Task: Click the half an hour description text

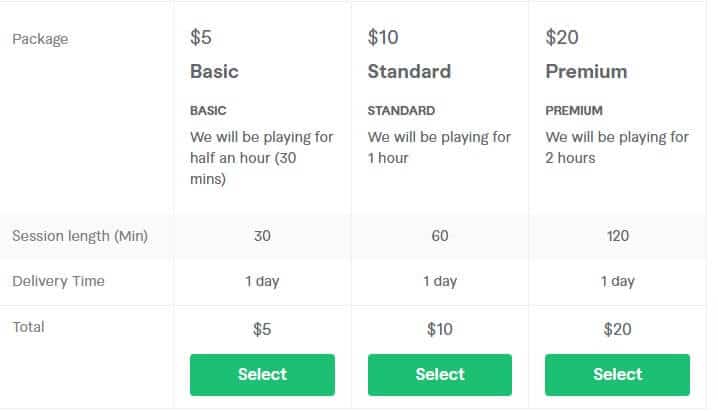Action: coord(261,158)
